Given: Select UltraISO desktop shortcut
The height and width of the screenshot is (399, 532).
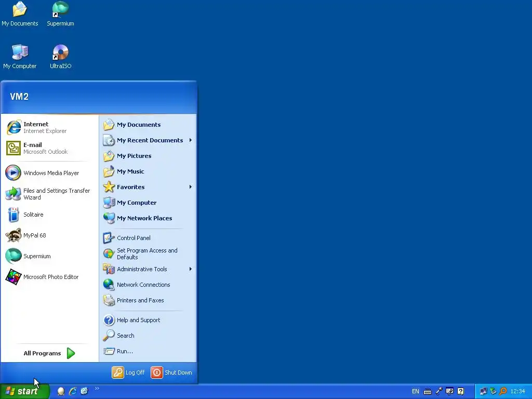Looking at the screenshot, I should tap(60, 57).
